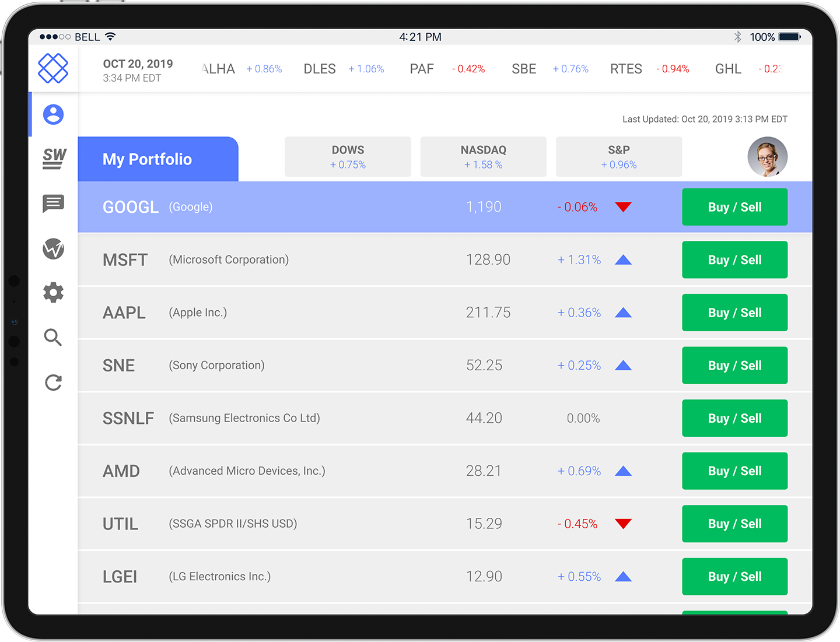
Task: Tap Buy / Sell for AMD
Action: tap(735, 471)
